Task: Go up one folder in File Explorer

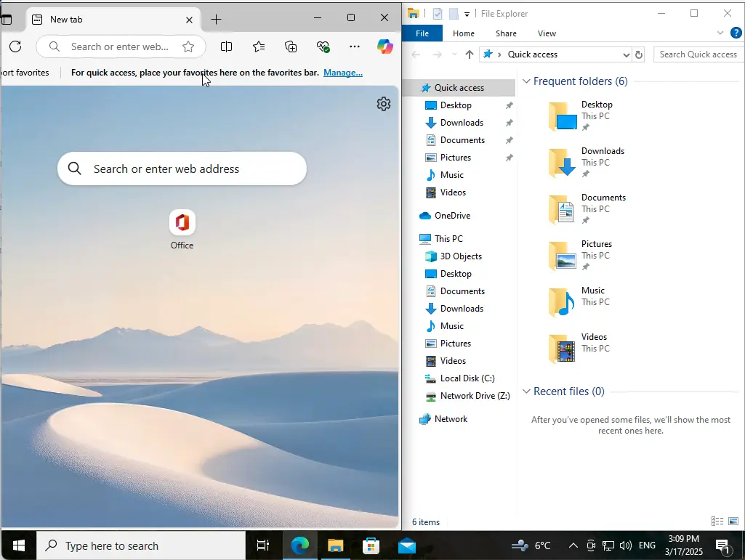Action: coord(470,54)
